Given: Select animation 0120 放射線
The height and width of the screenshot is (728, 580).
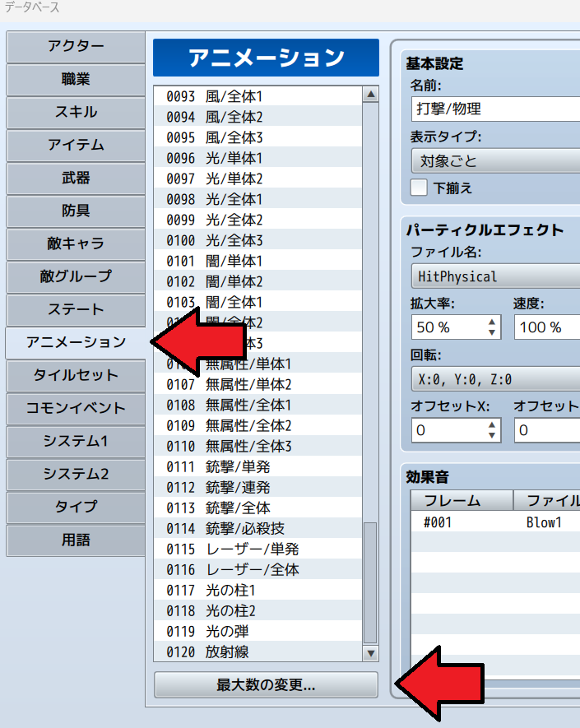Looking at the screenshot, I should [x=258, y=651].
